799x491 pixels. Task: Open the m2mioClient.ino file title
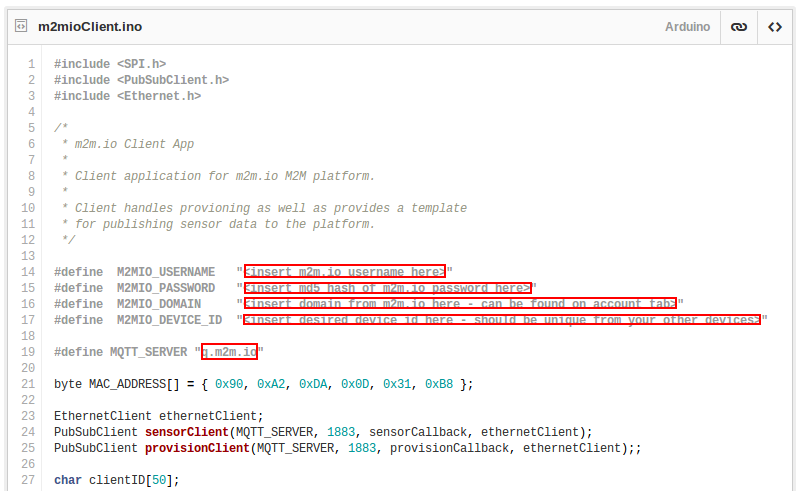pyautogui.click(x=90, y=27)
